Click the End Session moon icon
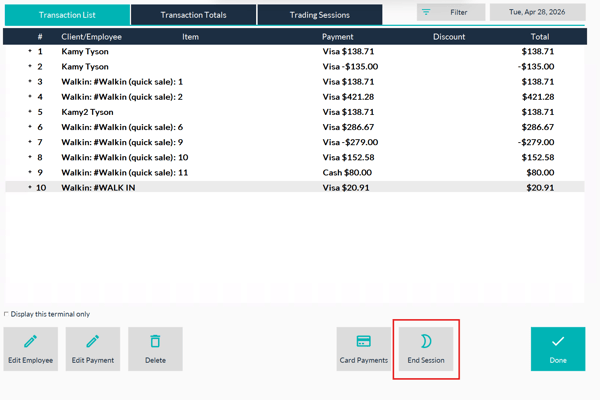The width and height of the screenshot is (600, 400). point(426,341)
